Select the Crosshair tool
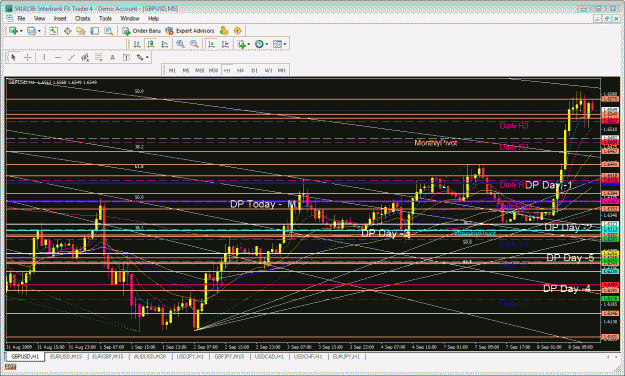 [x=28, y=57]
